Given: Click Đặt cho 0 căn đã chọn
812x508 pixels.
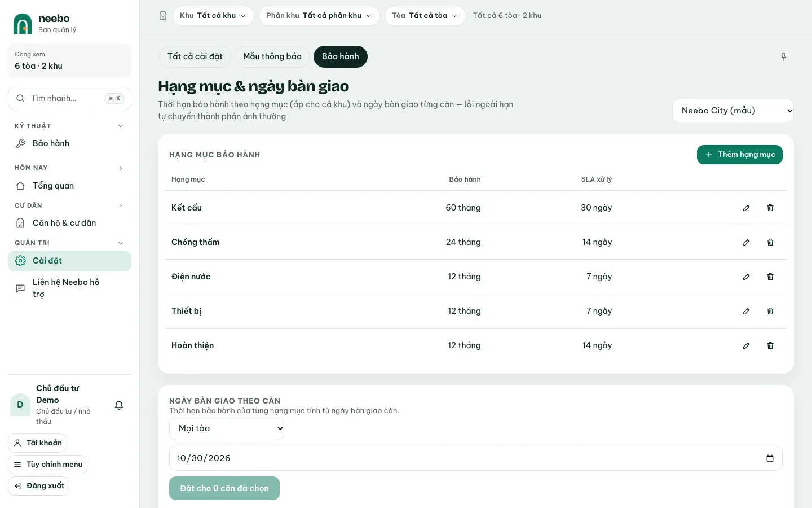Looking at the screenshot, I should click(224, 488).
